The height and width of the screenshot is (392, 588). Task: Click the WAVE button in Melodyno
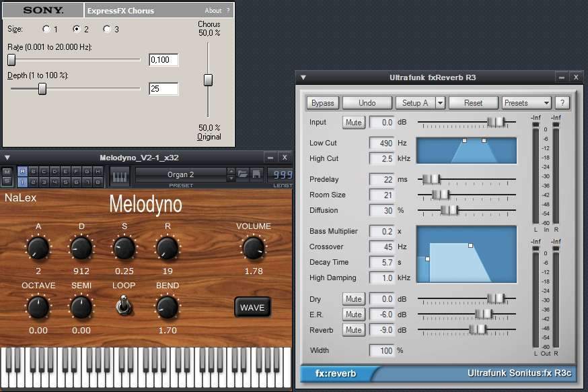click(x=252, y=308)
